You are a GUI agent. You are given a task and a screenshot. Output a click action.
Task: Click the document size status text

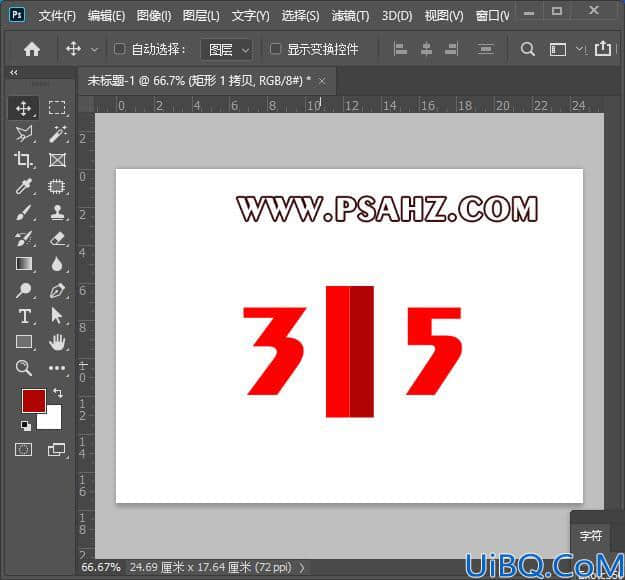(211, 567)
